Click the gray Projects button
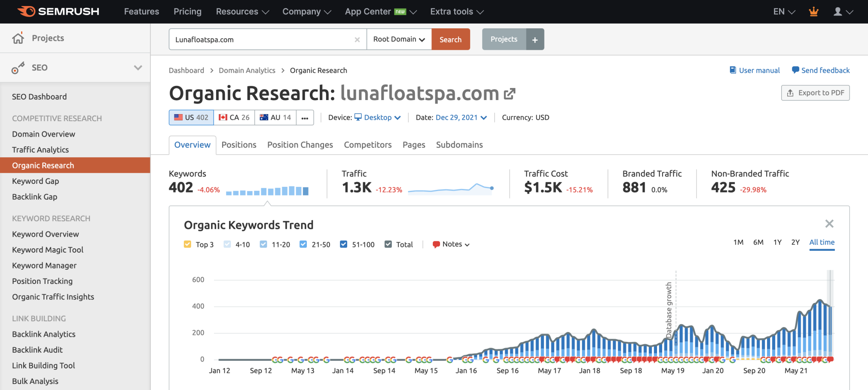The image size is (868, 390). point(504,39)
